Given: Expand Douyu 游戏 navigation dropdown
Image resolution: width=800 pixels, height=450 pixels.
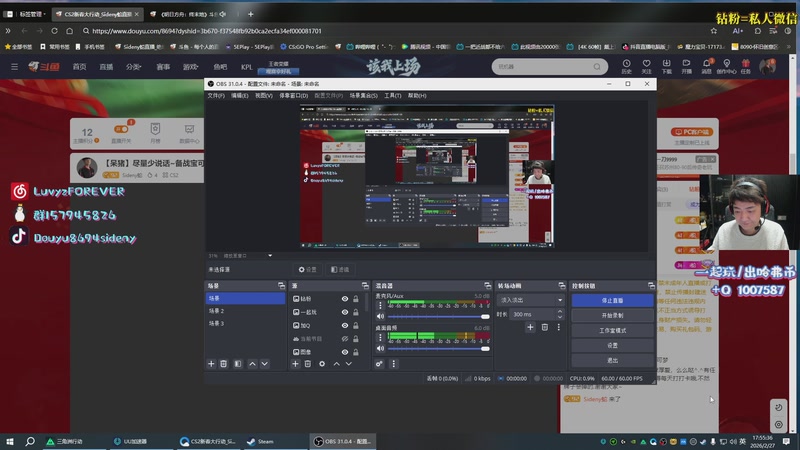Looking at the screenshot, I should click(x=190, y=67).
